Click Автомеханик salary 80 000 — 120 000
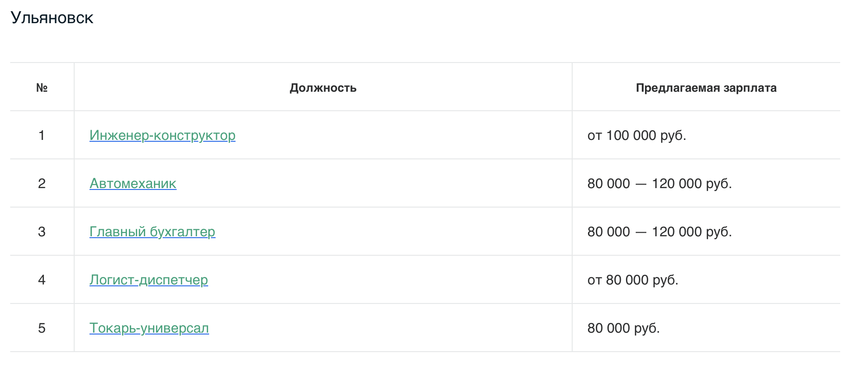This screenshot has width=868, height=366. (659, 183)
